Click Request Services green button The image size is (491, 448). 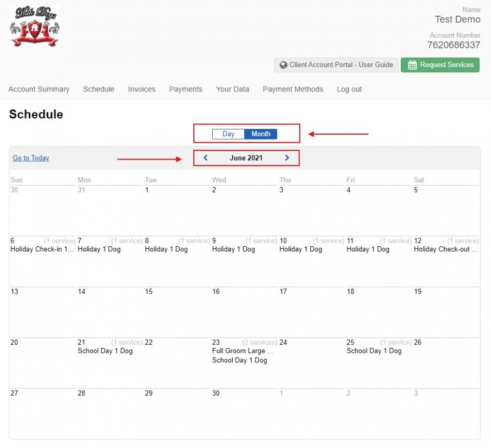[x=440, y=65]
